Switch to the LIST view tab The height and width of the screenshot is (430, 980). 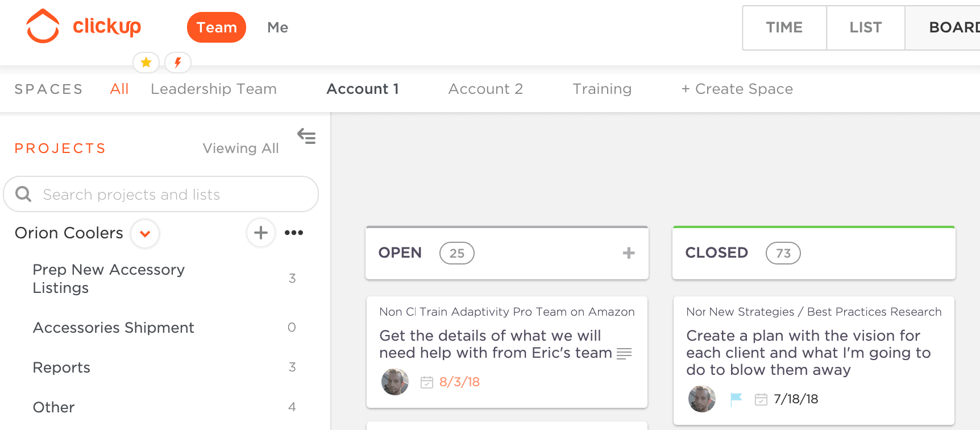865,27
